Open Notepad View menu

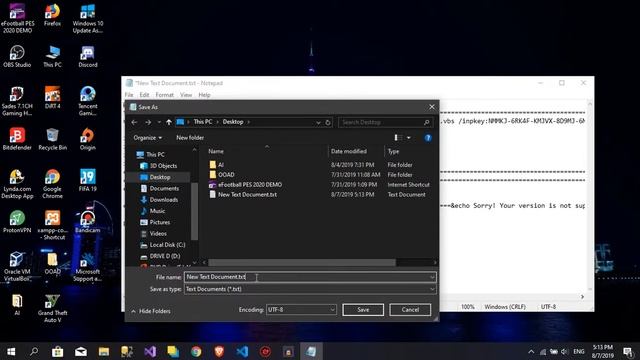click(x=186, y=95)
